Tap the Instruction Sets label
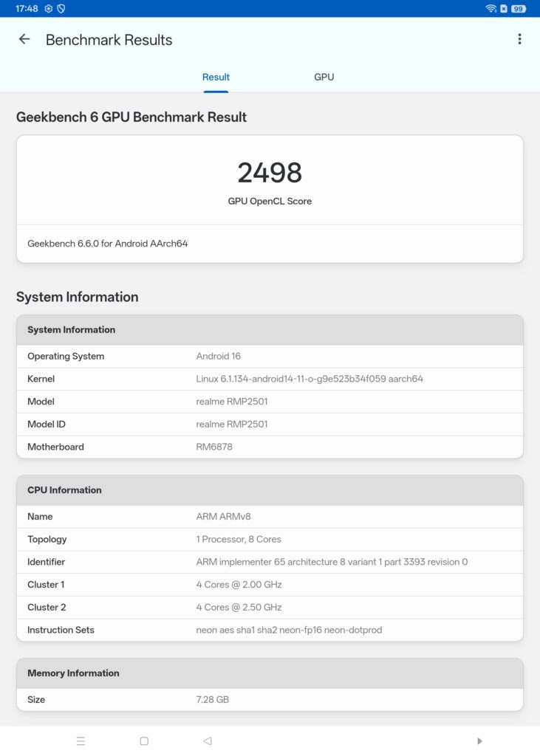 (61, 630)
